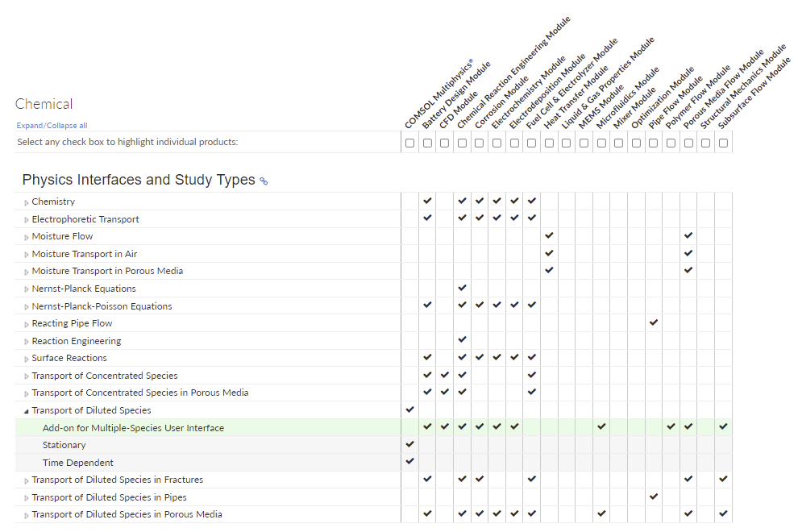The width and height of the screenshot is (798, 532).
Task: Open the Moisture Transport in Air row
Action: [x=27, y=255]
